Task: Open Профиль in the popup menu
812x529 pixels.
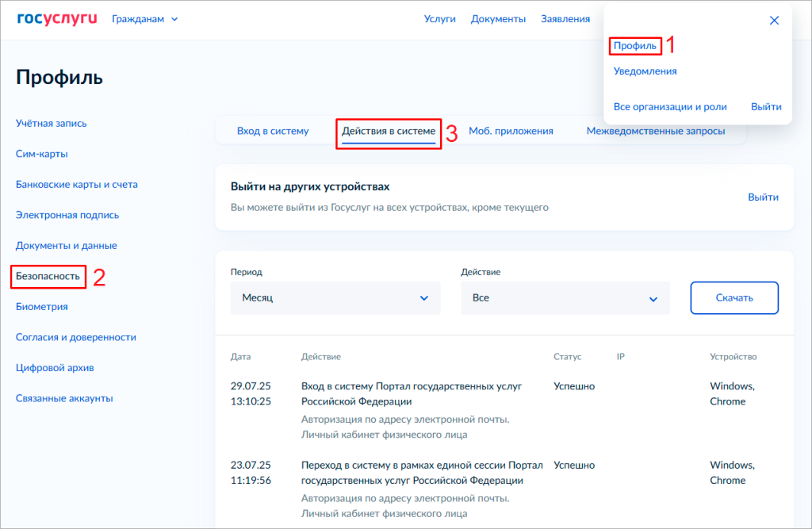Action: (x=635, y=46)
